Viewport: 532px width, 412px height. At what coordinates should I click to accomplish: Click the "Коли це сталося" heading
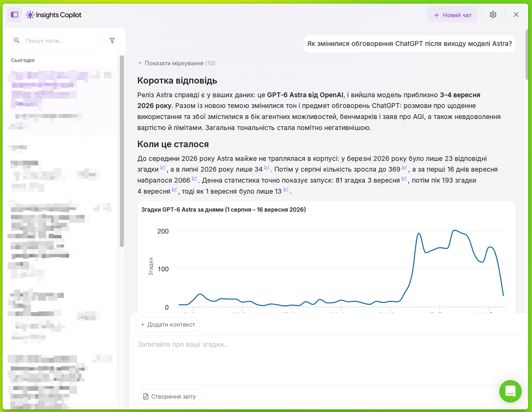point(173,144)
